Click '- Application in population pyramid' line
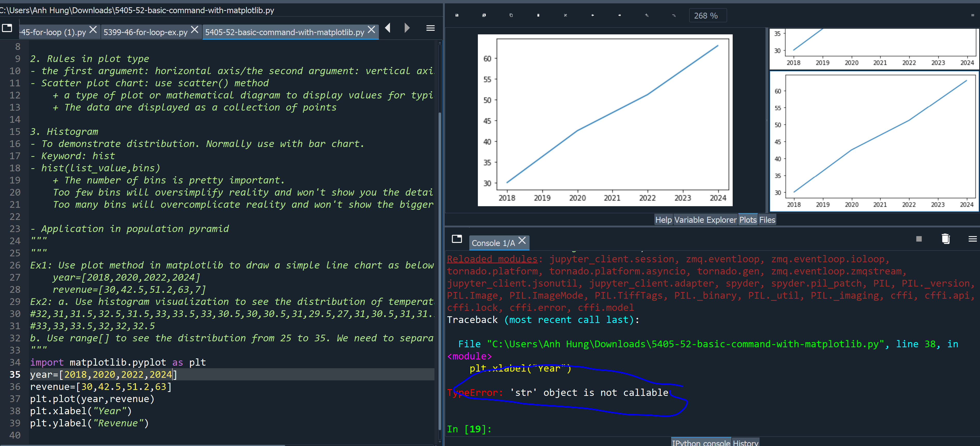This screenshot has width=980, height=446. coord(129,228)
